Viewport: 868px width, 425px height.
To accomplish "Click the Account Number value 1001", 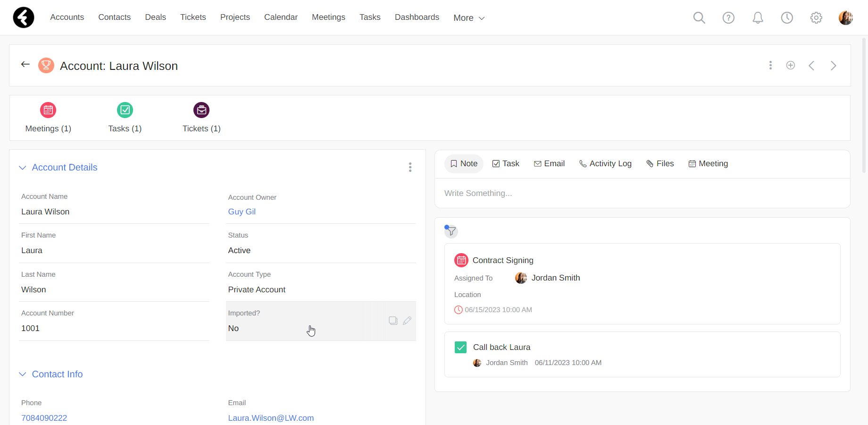I will tap(30, 328).
